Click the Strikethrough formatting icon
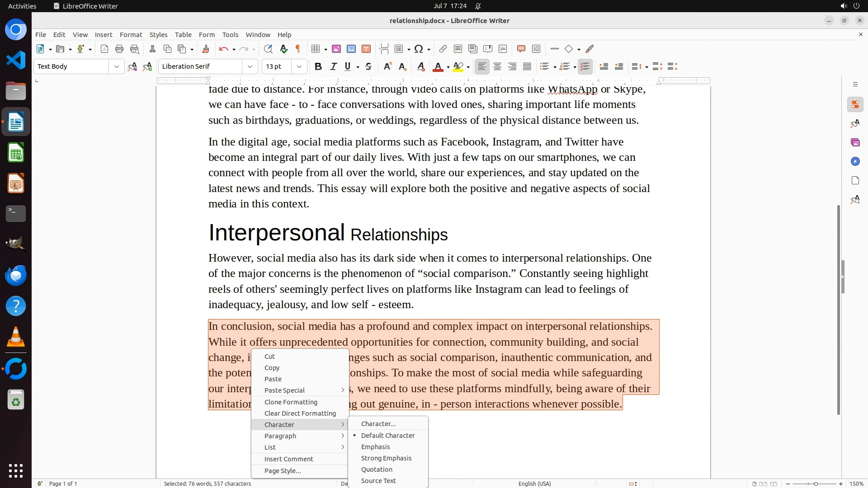 368,66
